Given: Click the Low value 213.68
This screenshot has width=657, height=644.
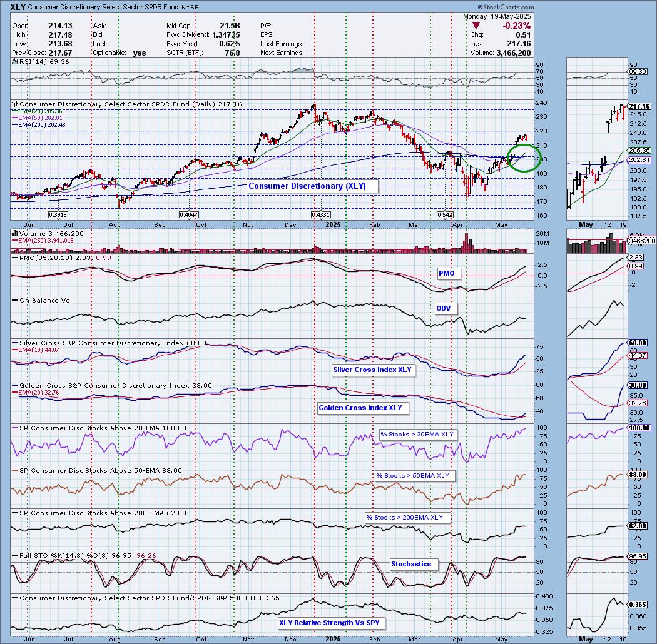Looking at the screenshot, I should pos(60,44).
